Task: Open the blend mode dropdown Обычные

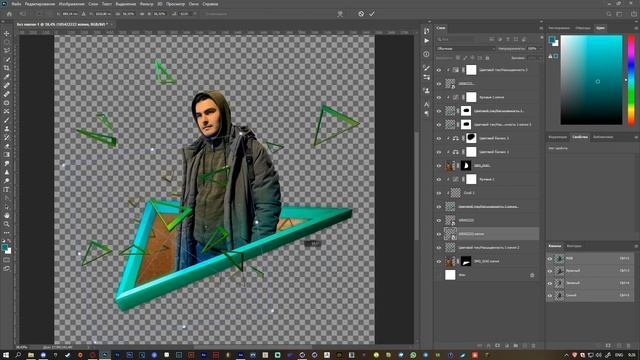Action: [x=465, y=49]
